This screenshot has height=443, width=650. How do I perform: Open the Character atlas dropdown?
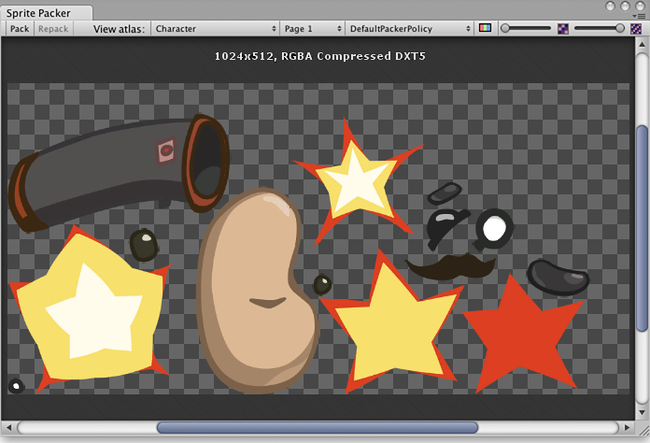(213, 29)
